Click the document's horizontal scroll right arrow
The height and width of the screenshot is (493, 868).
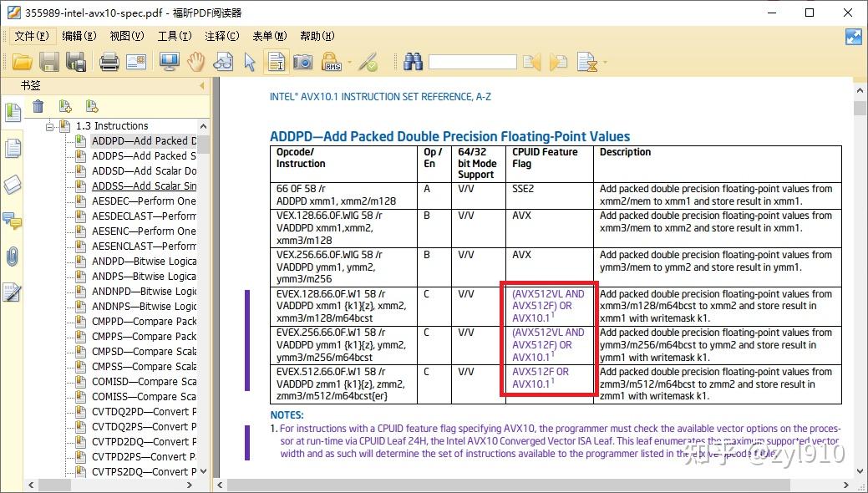(845, 485)
